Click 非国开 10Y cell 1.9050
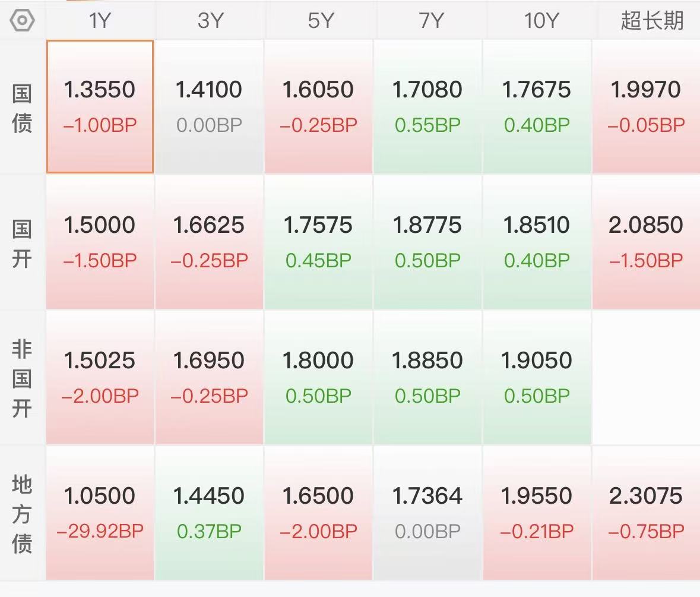This screenshot has height=597, width=700. coord(537,378)
